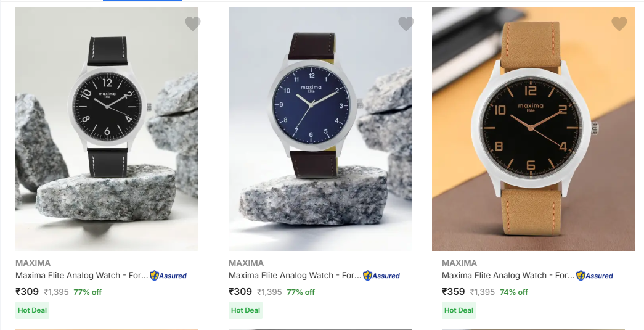Add black-strap Maxima watch to wishlist
The height and width of the screenshot is (330, 644).
click(x=193, y=24)
